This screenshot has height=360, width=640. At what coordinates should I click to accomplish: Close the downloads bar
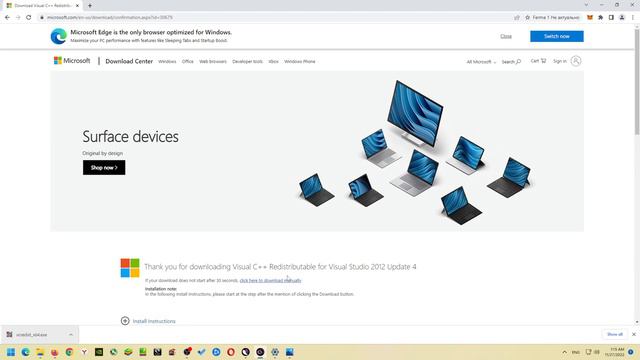[634, 334]
